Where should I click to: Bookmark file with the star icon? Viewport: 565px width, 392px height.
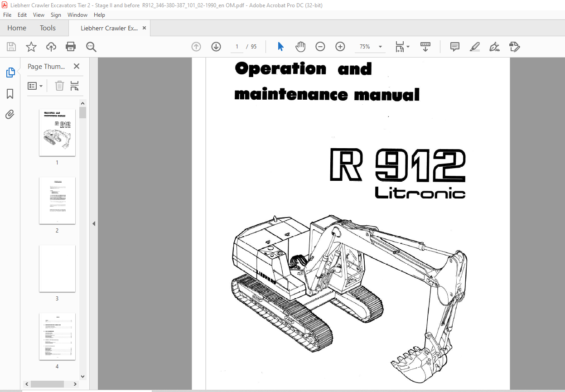[31, 47]
